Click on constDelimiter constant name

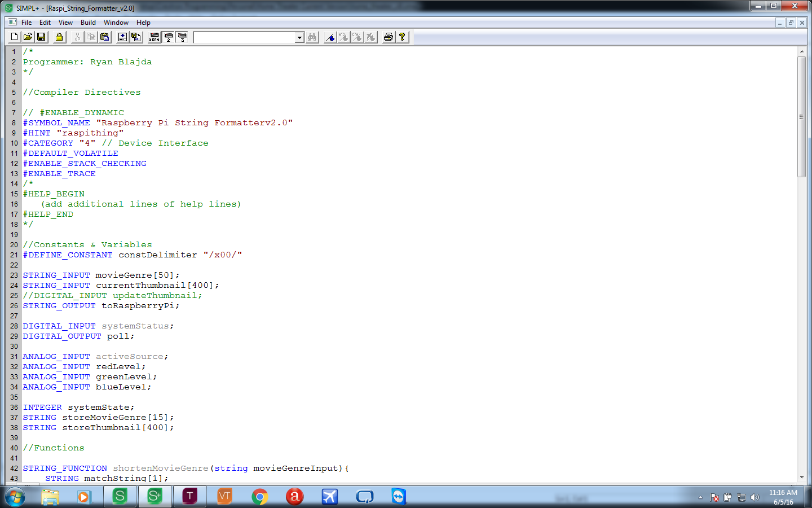coord(158,255)
